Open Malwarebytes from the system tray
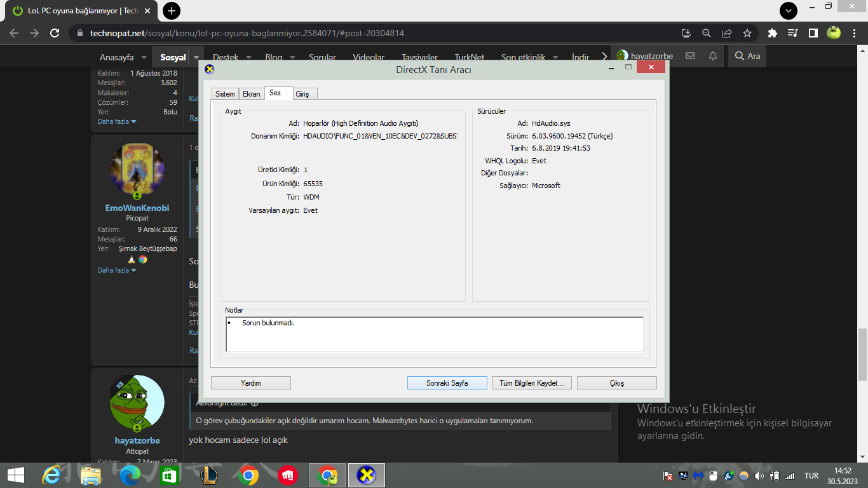The height and width of the screenshot is (488, 868). pyautogui.click(x=698, y=475)
